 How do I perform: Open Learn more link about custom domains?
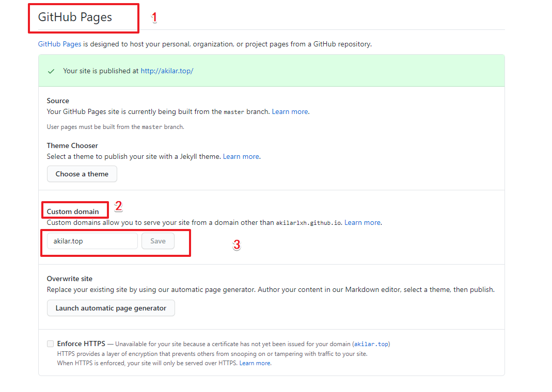click(362, 222)
